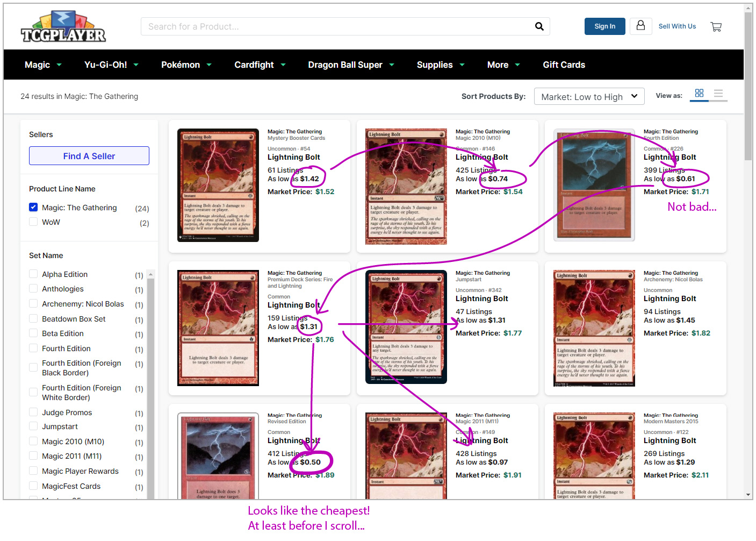Screen dimensions: 756x541
Task: Open Revised Edition Lightning Bolt card image
Action: point(218,455)
